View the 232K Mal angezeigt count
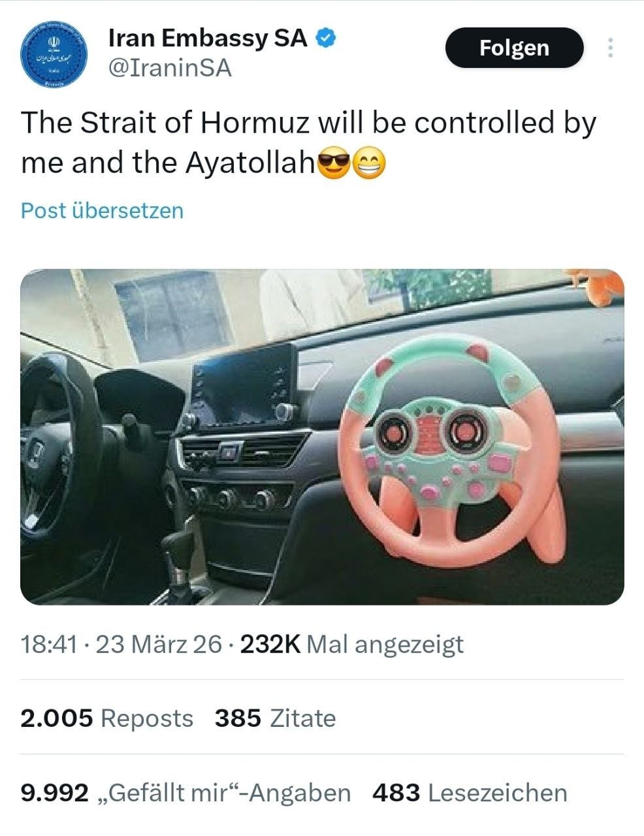The height and width of the screenshot is (836, 644). point(352,645)
